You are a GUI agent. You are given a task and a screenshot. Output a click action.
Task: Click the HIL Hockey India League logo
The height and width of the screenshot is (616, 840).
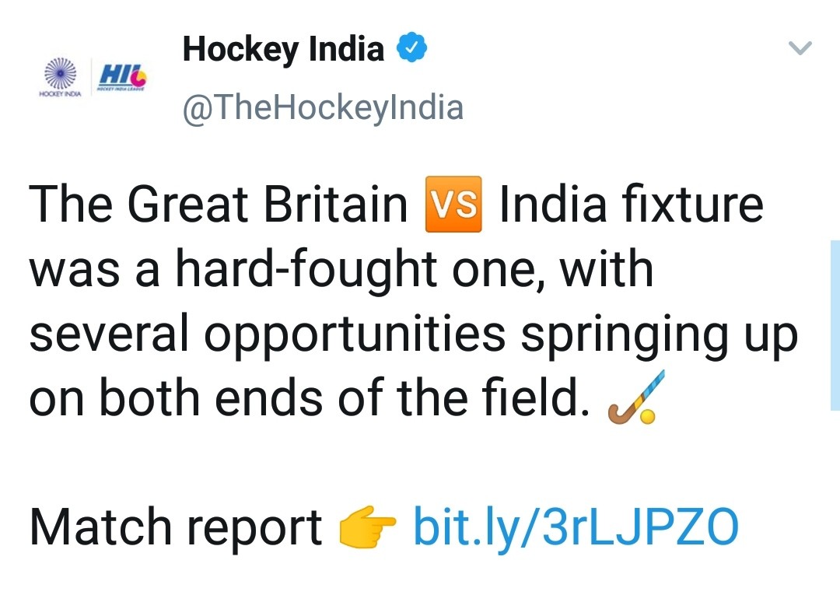tap(121, 77)
